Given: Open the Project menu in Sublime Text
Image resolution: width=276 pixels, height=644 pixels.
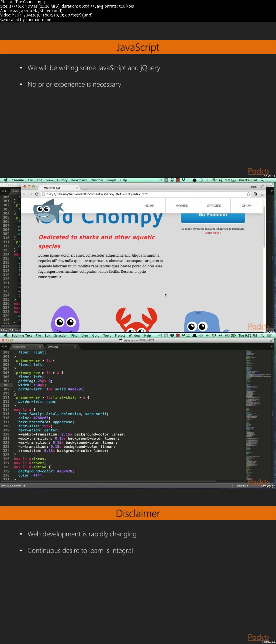Looking at the screenshot, I should coord(120,335).
